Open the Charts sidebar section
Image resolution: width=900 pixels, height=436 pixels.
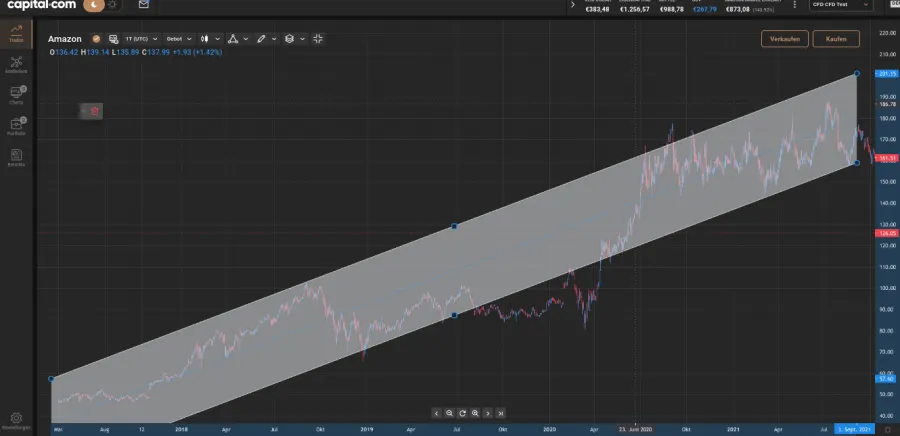click(16, 95)
